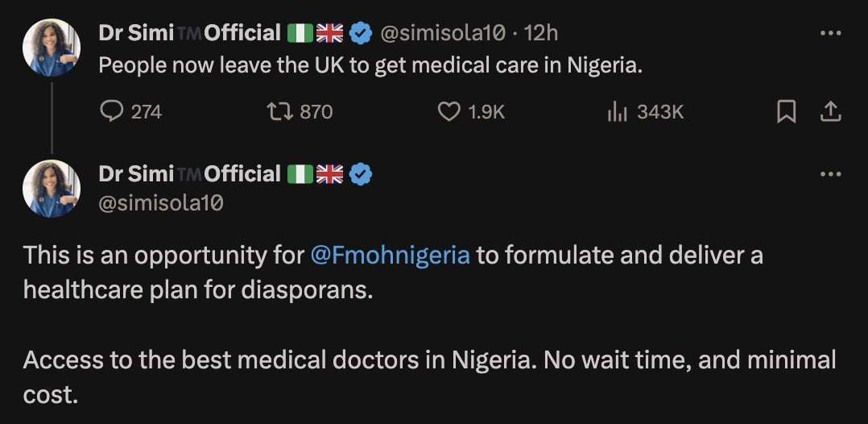
Task: Bookmark the first tweet
Action: click(x=786, y=112)
